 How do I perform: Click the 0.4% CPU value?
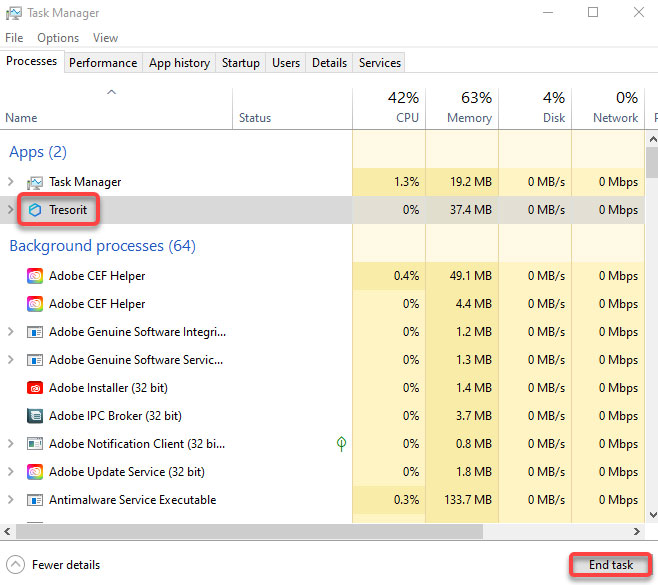pyautogui.click(x=406, y=276)
